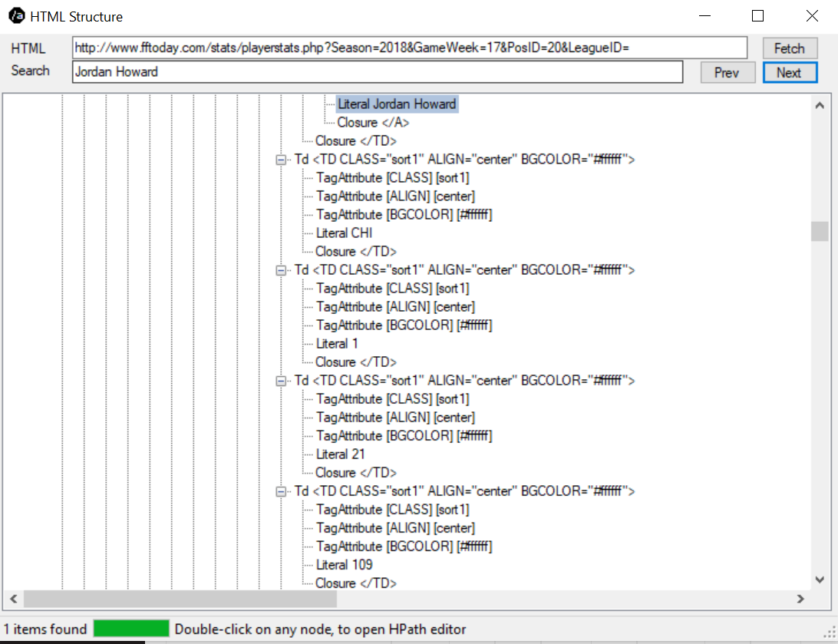
Task: Select the Literal CHI node
Action: [344, 233]
